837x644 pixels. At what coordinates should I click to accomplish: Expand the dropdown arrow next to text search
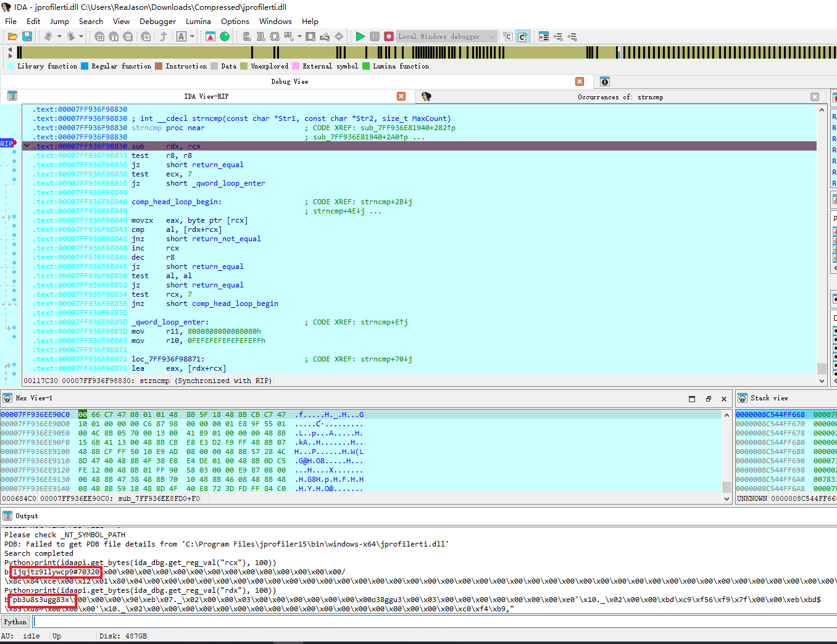point(192,36)
